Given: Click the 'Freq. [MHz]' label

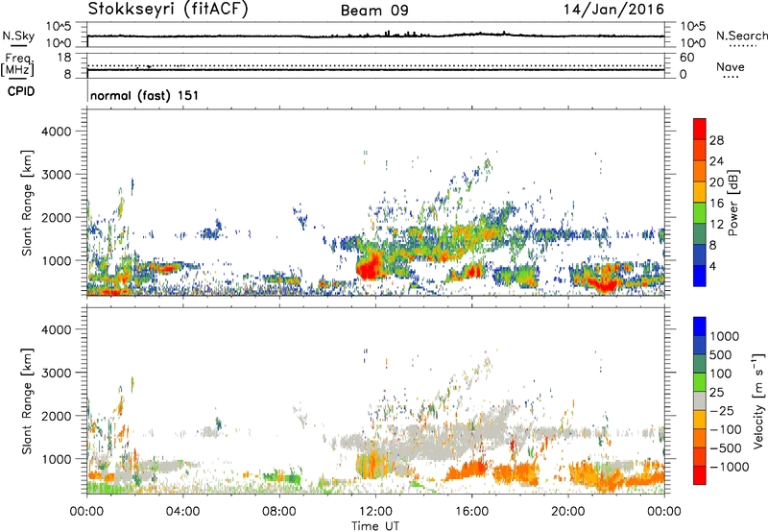Looking at the screenshot, I should pos(18,65).
